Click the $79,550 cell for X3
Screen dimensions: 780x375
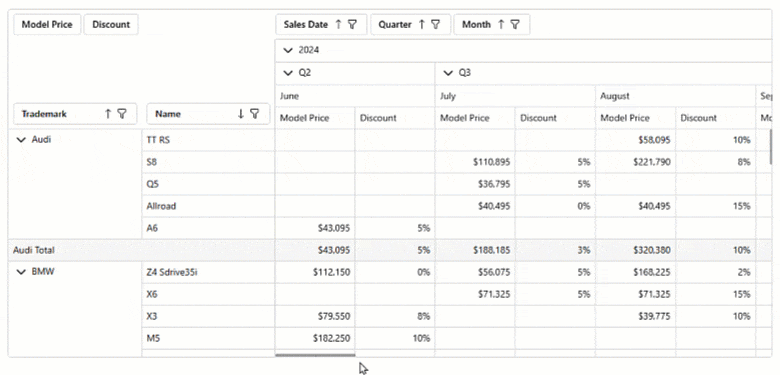315,316
